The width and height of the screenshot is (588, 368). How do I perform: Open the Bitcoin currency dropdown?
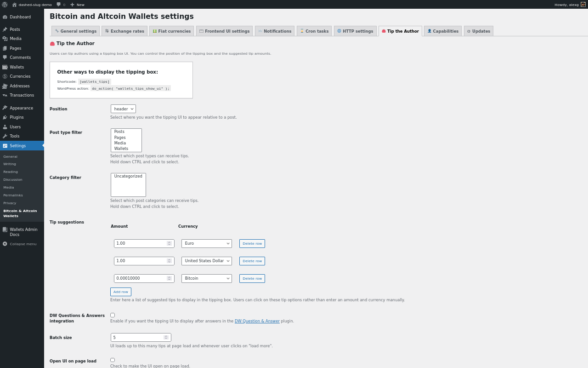207,278
